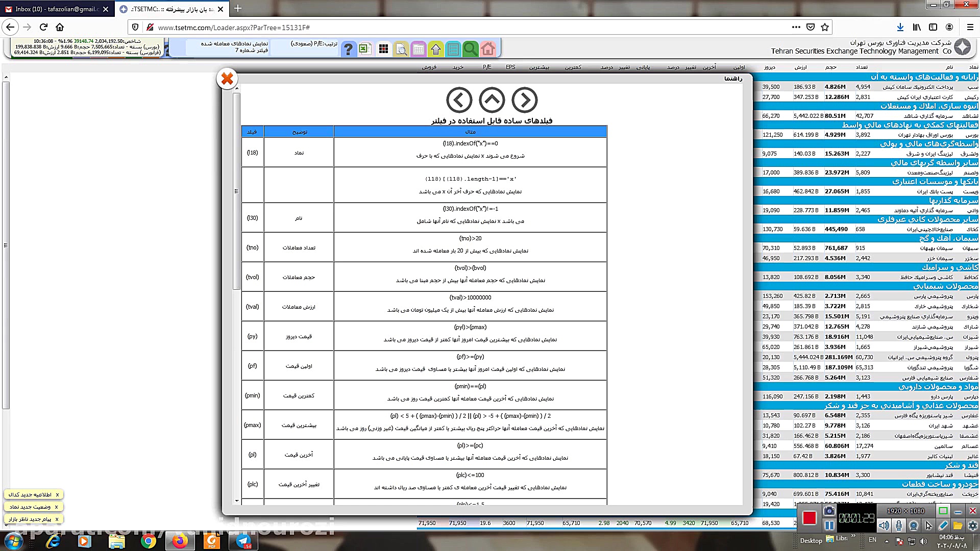Open the market map grid icon
The height and width of the screenshot is (551, 980).
click(383, 49)
